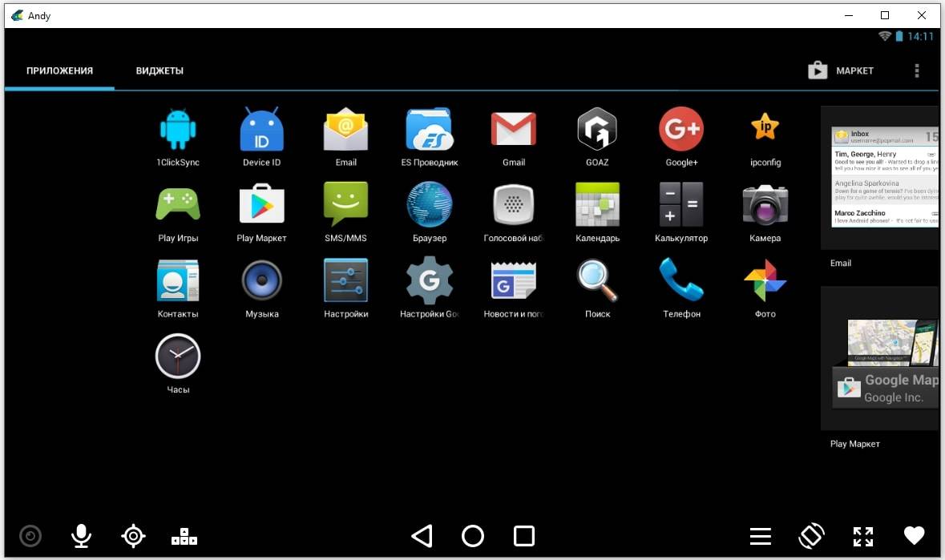945x560 pixels.
Task: Open the Настройки system settings app
Action: point(346,280)
